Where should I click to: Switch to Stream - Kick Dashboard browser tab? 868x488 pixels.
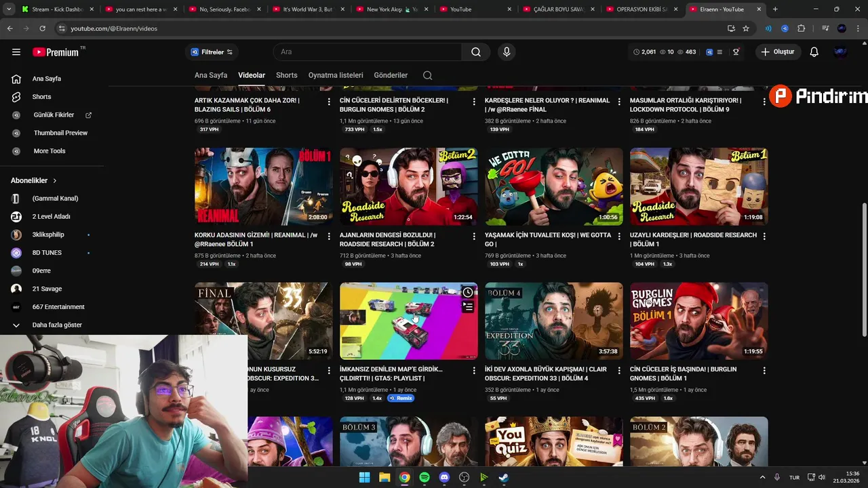click(x=58, y=9)
